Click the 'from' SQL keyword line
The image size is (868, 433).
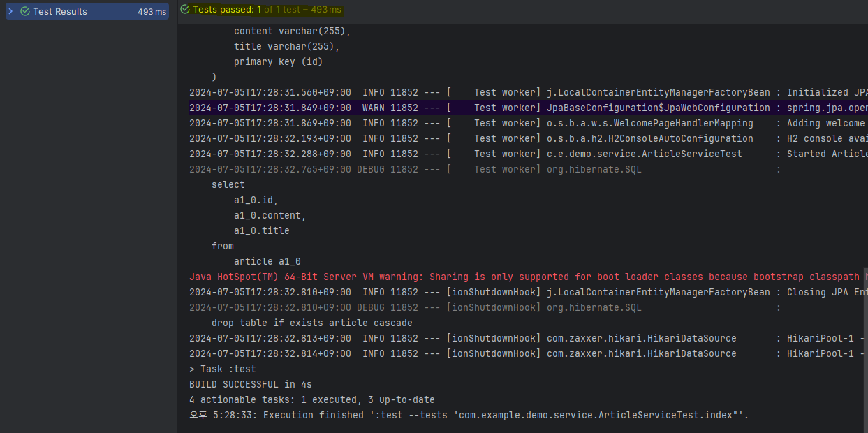click(x=223, y=246)
